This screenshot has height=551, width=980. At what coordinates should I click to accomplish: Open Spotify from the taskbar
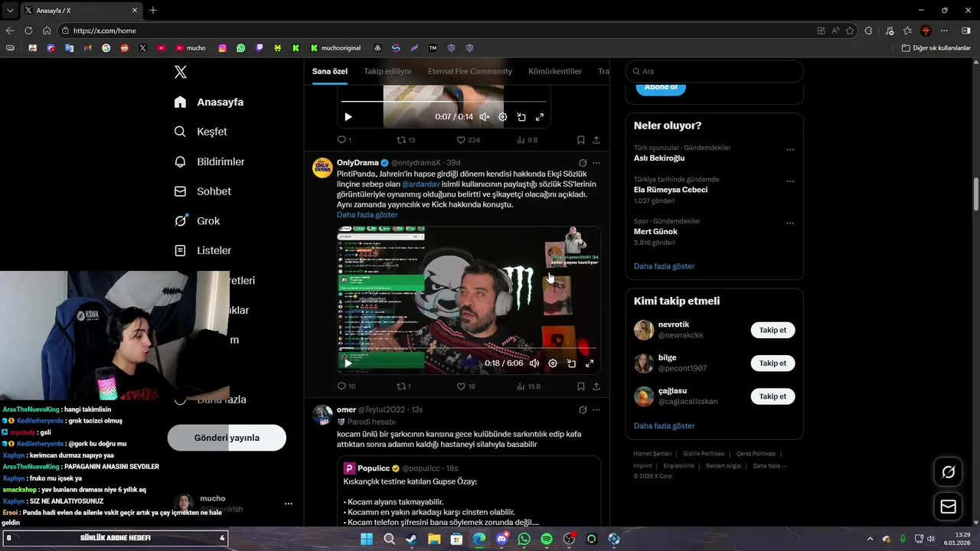point(547,539)
